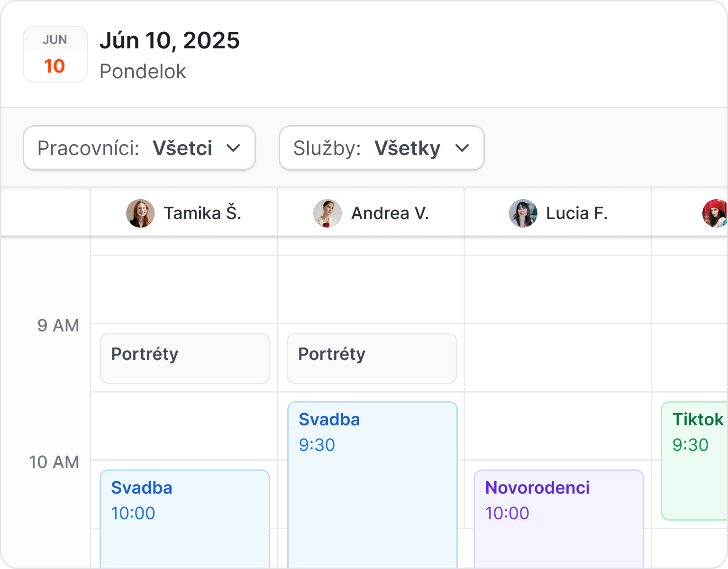
Task: Click Tamika Š. profile avatar
Action: 140,213
